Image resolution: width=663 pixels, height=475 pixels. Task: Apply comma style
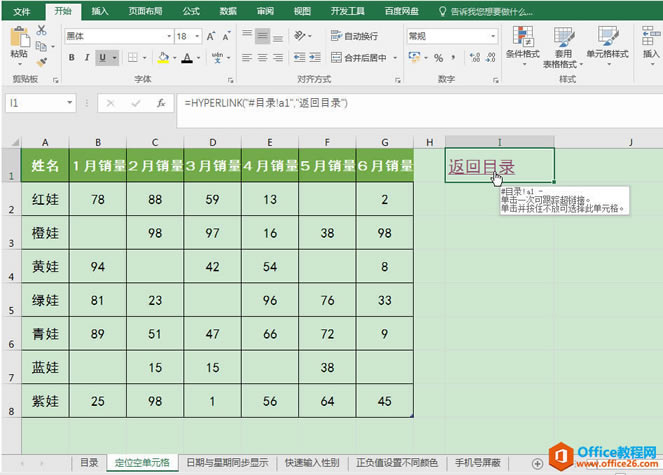click(454, 58)
